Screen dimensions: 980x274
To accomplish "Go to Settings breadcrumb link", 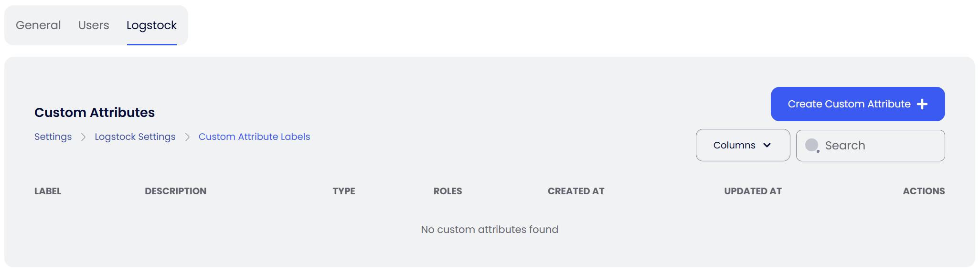I will click(53, 137).
